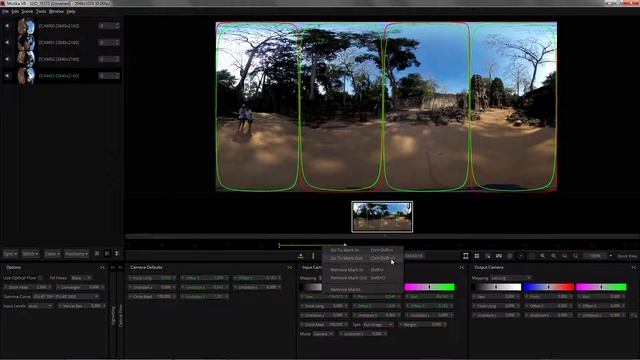Open the Edit menu
Viewport: 640px width, 360px height.
15,11
